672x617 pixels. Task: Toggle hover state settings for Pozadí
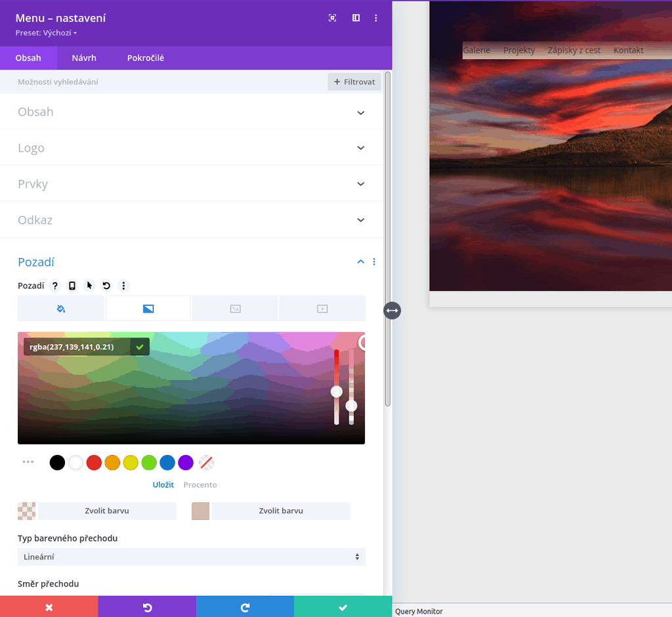click(89, 286)
